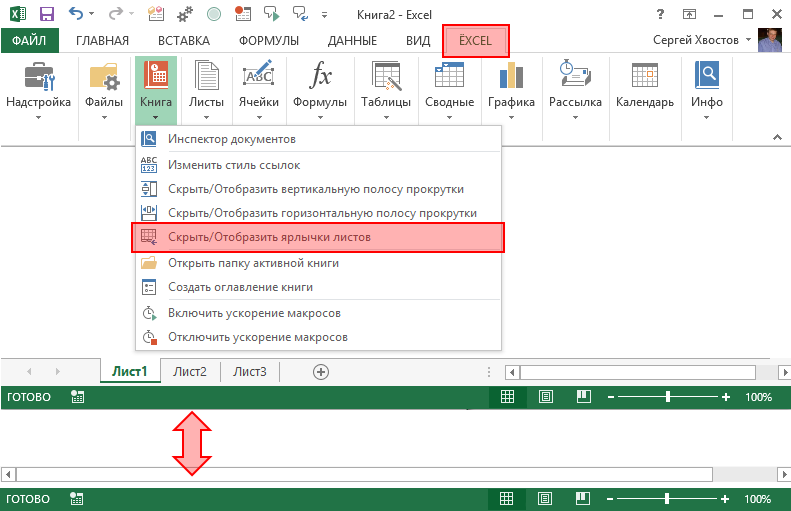Image resolution: width=791 pixels, height=511 pixels.
Task: Switch to Normal view in upper status bar
Action: click(x=507, y=397)
